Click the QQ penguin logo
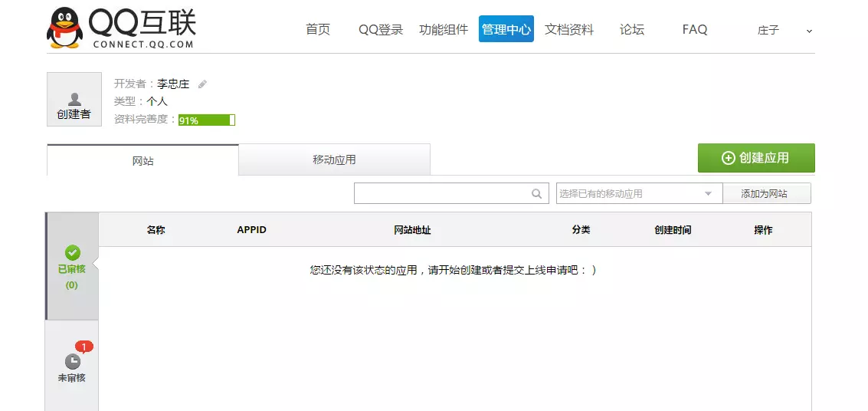Image resolution: width=868 pixels, height=411 pixels. tap(65, 28)
